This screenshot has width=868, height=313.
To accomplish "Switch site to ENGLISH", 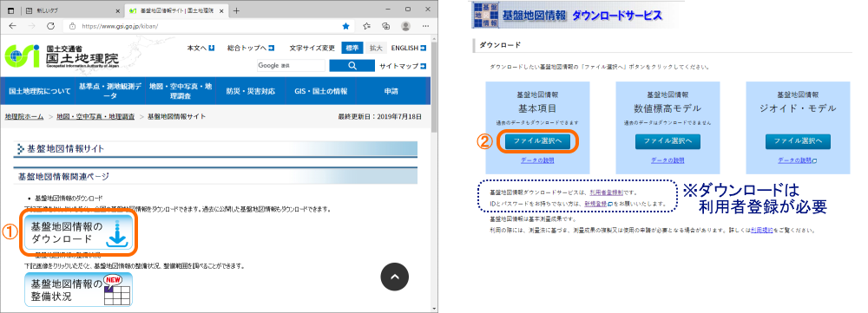I will [409, 48].
